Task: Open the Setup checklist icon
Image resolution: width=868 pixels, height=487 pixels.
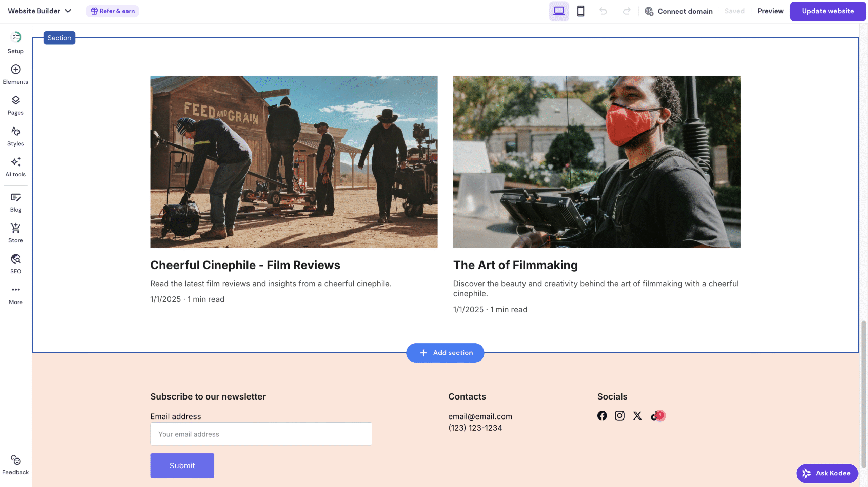Action: click(16, 37)
